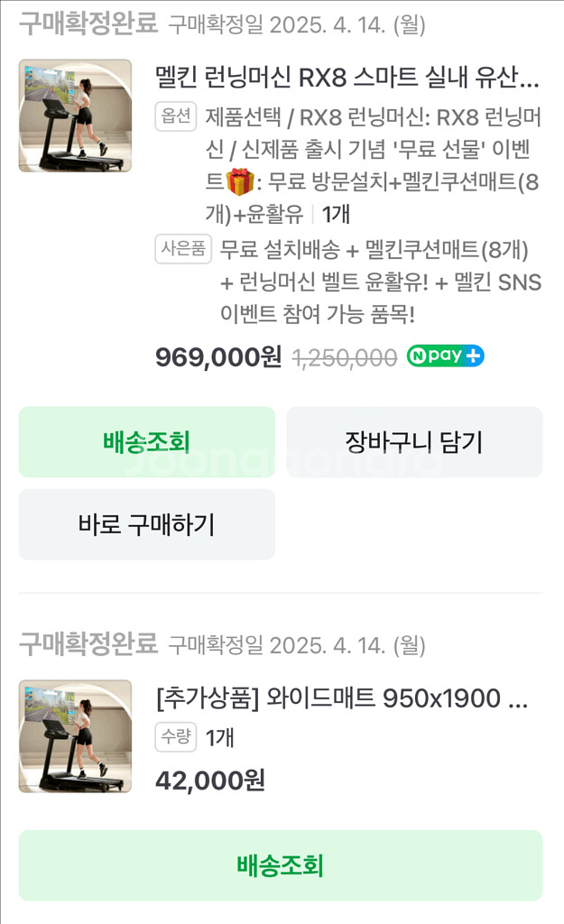
Task: Open the wide mat product thumbnail
Action: tap(75, 735)
